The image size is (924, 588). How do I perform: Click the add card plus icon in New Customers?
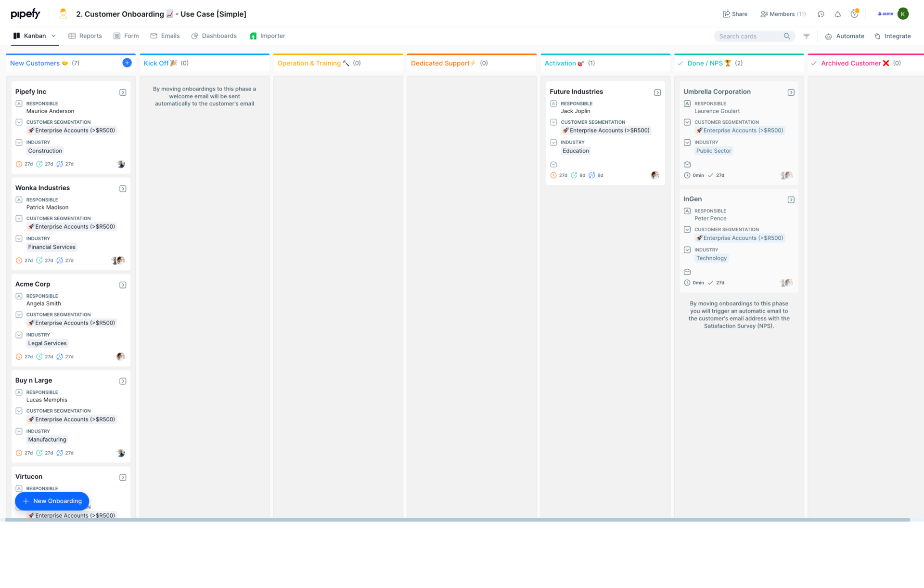(127, 63)
